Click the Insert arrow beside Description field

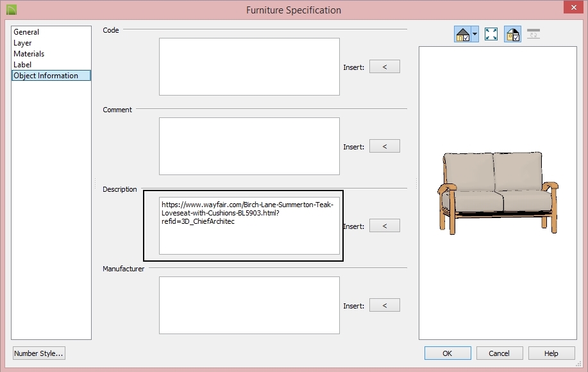coord(384,225)
